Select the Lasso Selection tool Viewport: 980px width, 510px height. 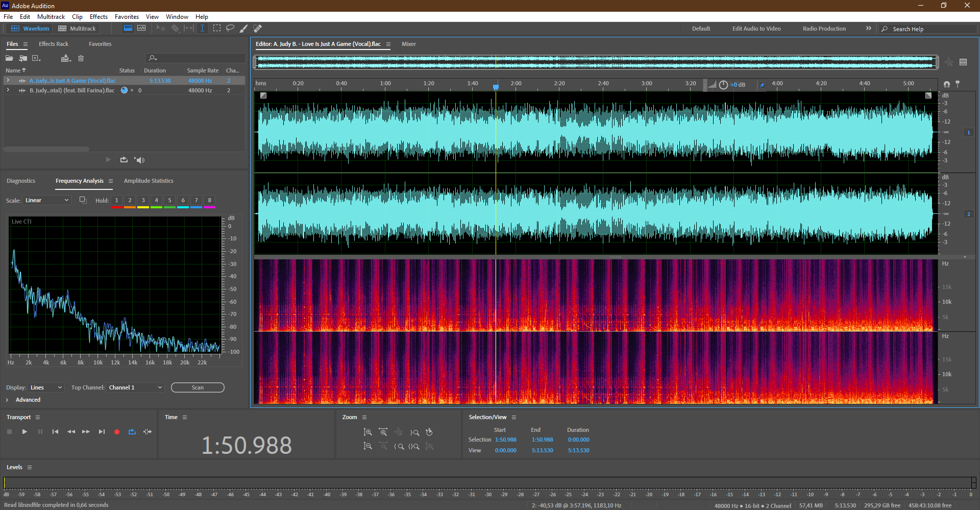230,29
